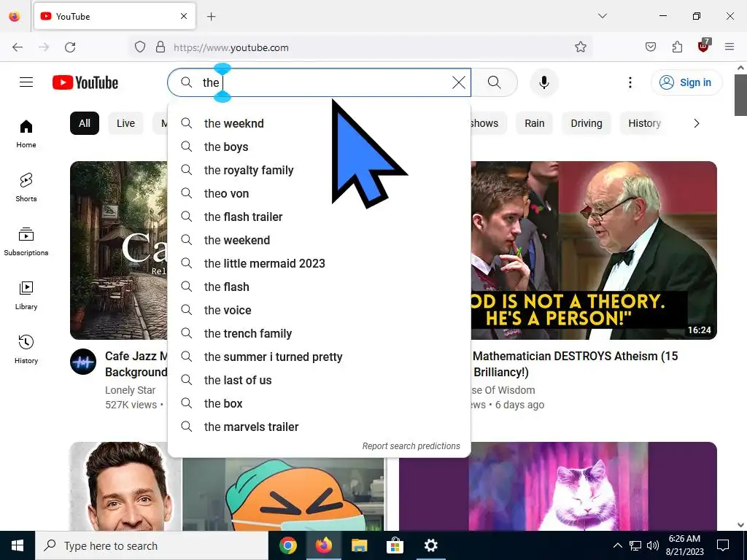Choose suggestion 'the weekend'
747x560 pixels.
(x=320, y=240)
